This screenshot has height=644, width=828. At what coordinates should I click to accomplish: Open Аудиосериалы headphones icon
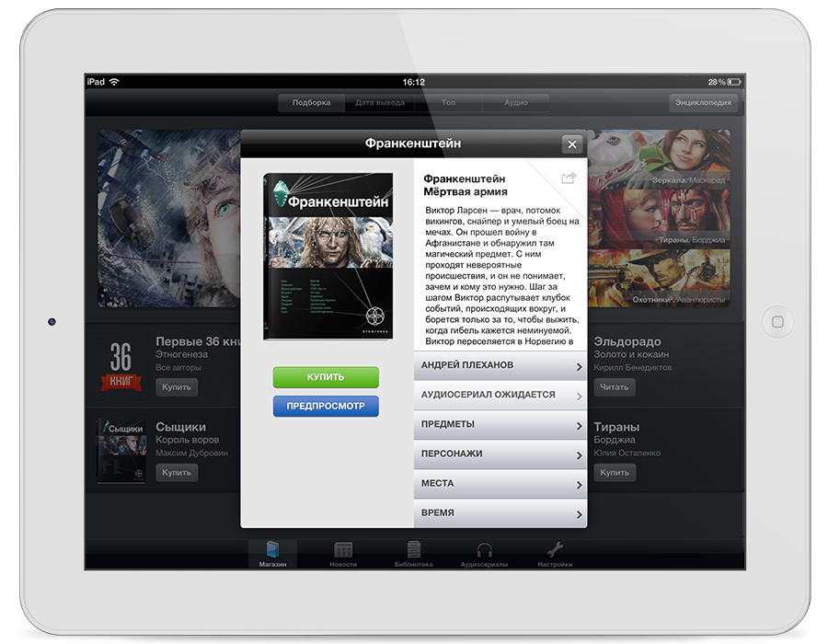(x=484, y=552)
